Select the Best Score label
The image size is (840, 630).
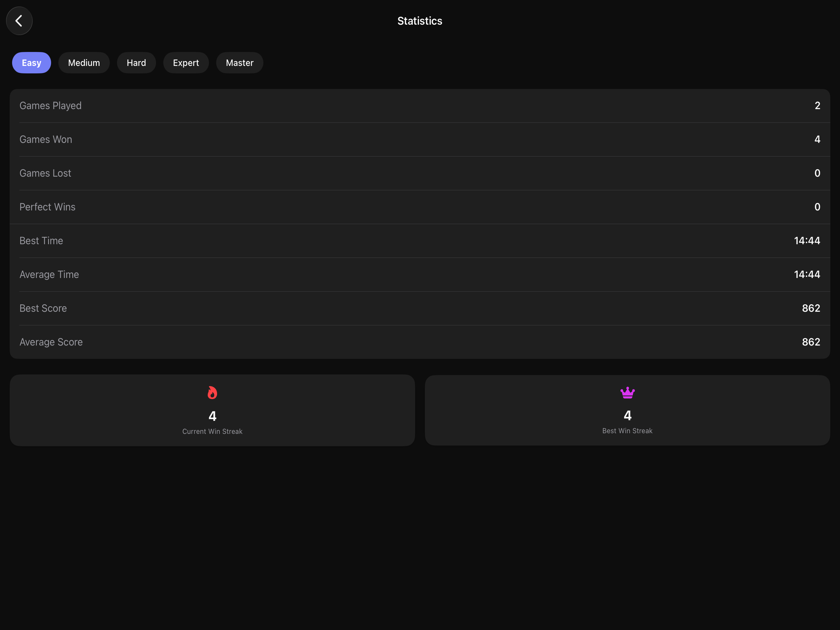43,308
